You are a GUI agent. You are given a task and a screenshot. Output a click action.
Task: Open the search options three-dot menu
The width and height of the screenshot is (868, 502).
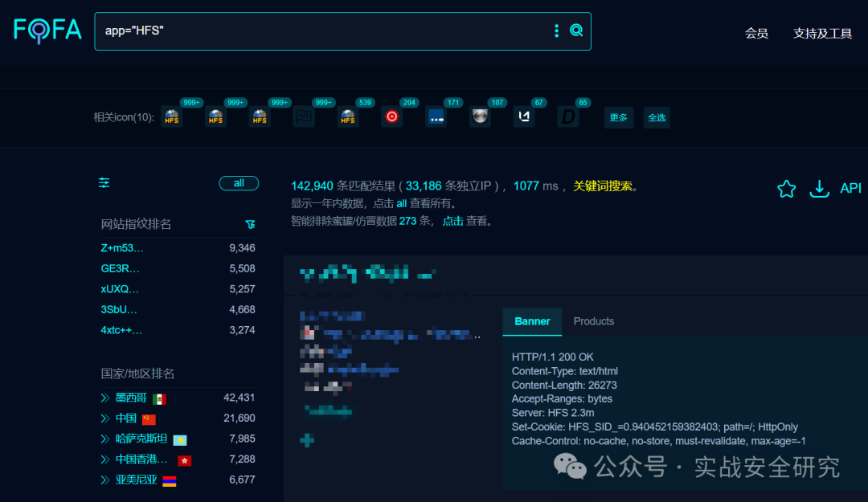coord(556,31)
